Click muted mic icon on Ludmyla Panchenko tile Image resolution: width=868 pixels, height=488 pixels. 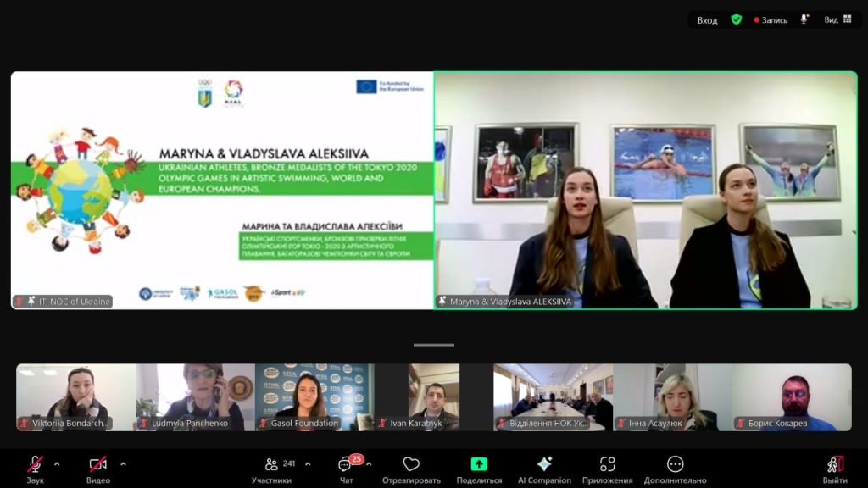144,424
